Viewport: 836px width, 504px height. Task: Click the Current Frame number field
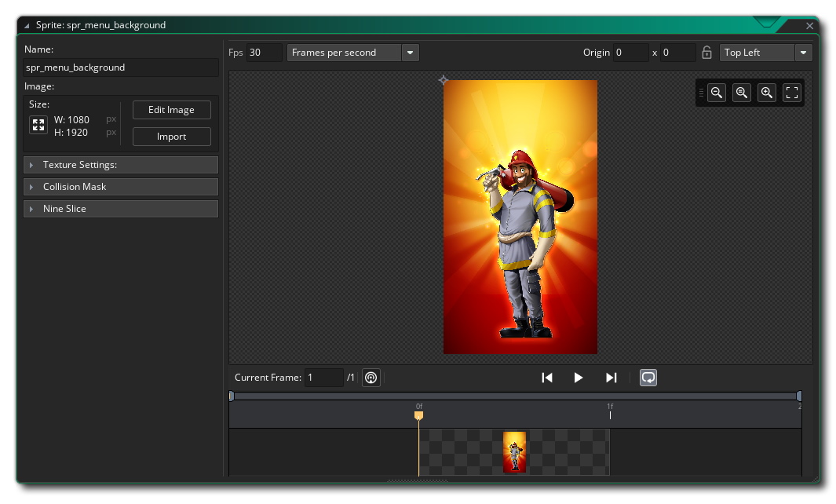[323, 378]
